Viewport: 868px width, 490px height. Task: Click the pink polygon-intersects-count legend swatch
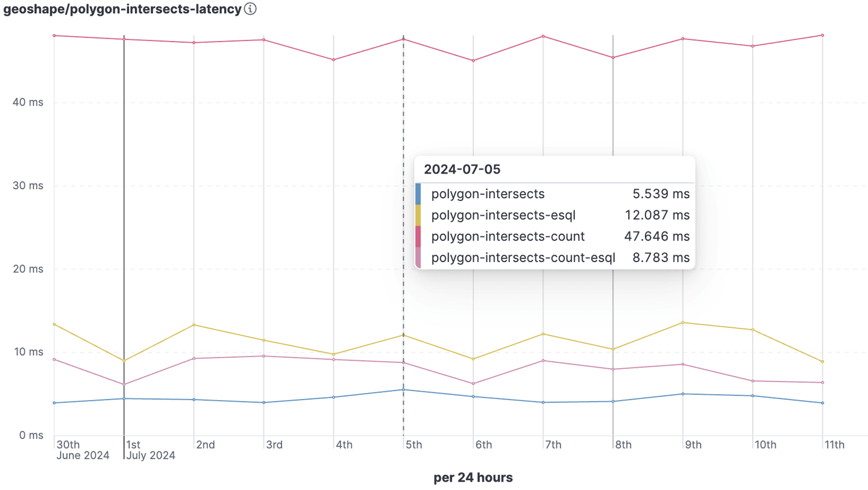point(418,236)
